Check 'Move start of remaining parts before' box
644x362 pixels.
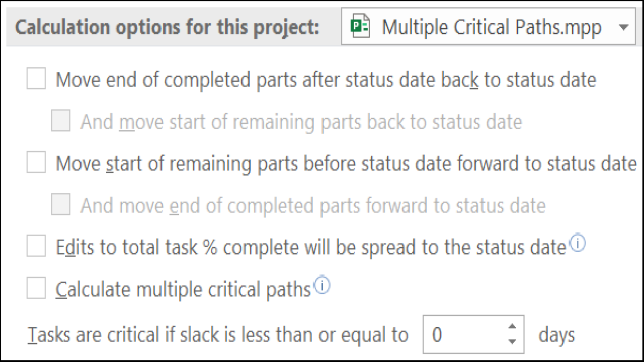tap(36, 163)
